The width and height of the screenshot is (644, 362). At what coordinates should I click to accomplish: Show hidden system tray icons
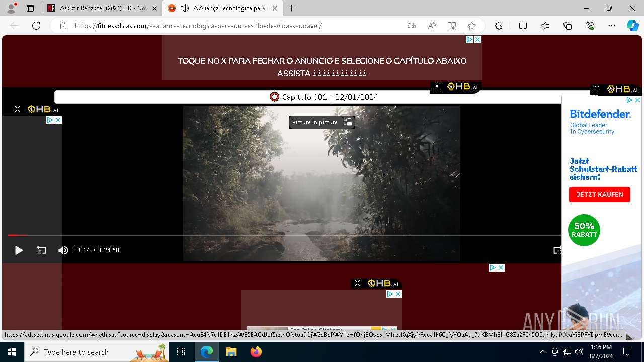(x=542, y=352)
